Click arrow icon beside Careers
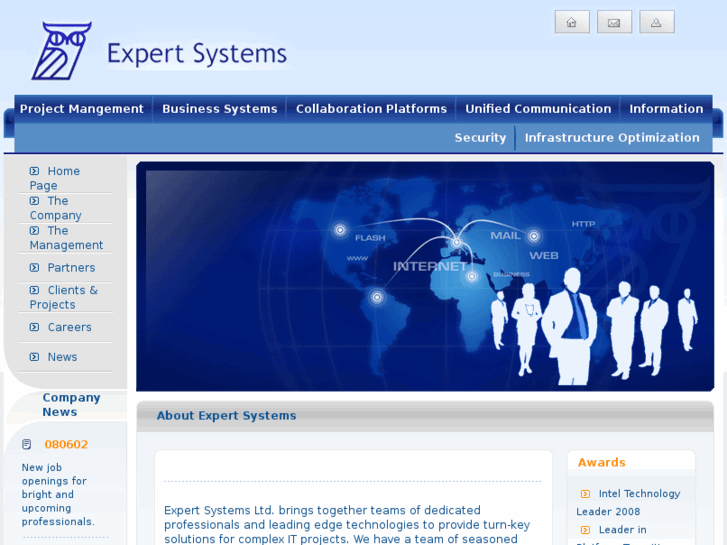 pos(34,327)
